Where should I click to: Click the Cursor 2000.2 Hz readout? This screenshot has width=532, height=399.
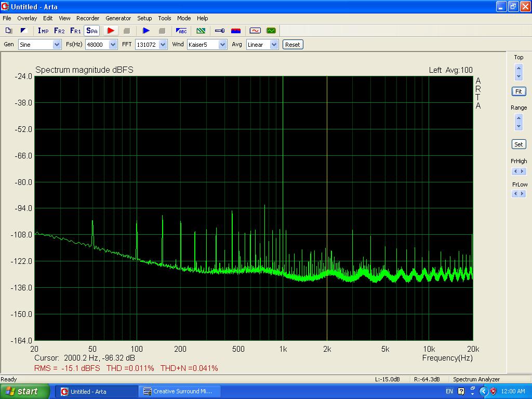point(85,358)
